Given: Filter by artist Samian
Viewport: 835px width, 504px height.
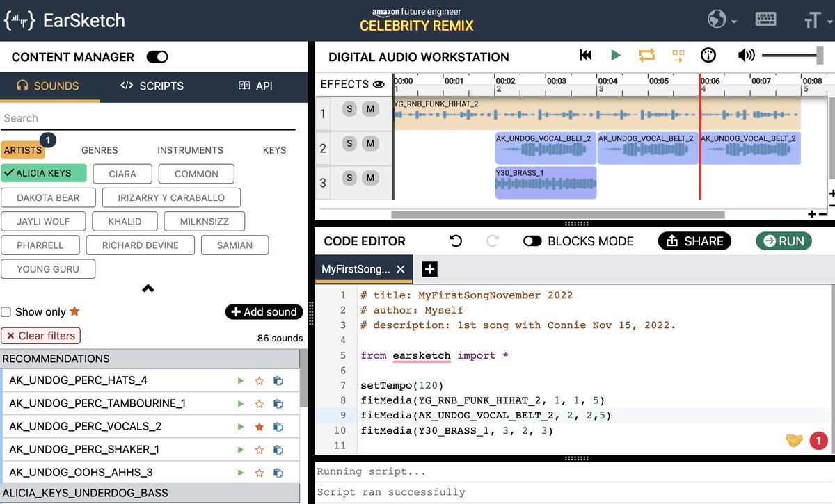Looking at the screenshot, I should (x=234, y=245).
